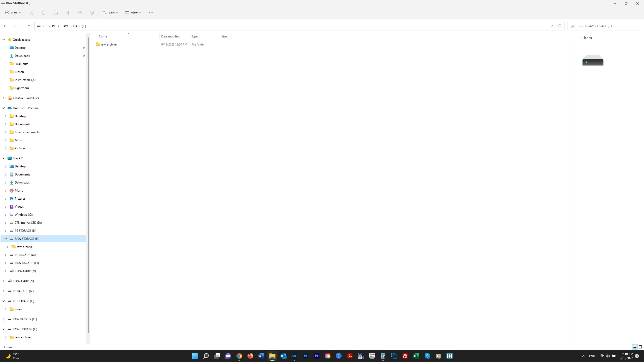Viewport: 644px width, 362px height.
Task: Open the View menu
Action: point(133,13)
